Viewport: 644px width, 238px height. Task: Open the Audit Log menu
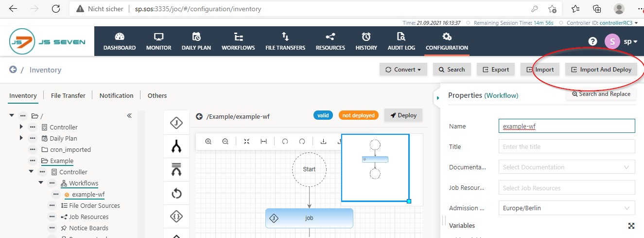coord(401,41)
